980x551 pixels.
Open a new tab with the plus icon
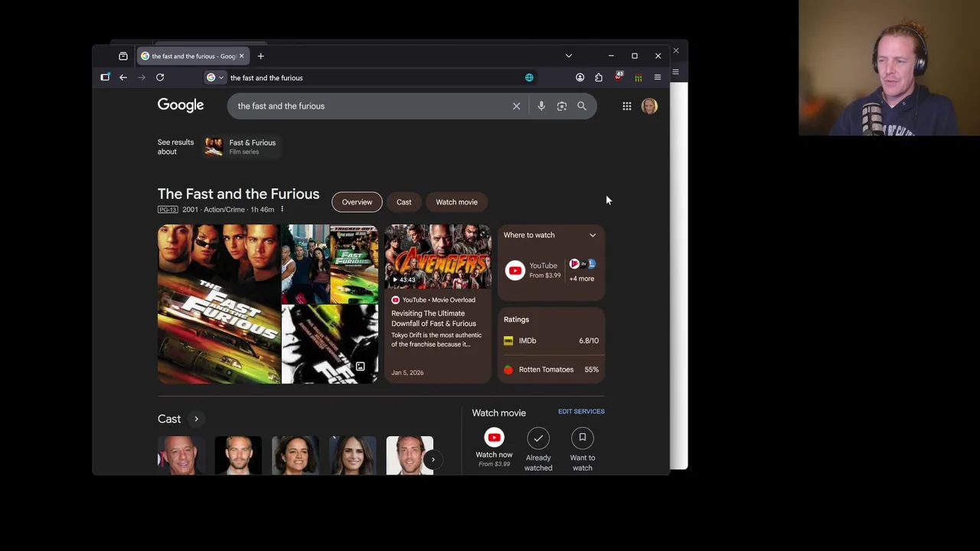click(x=260, y=56)
